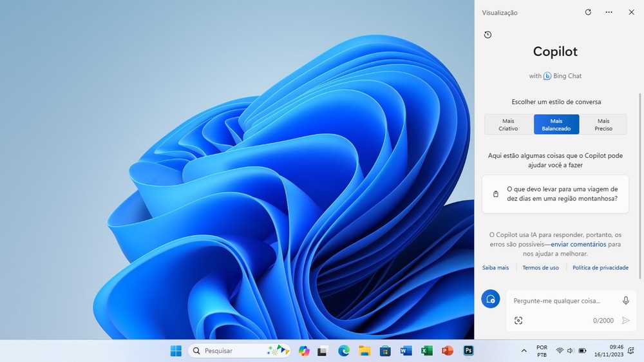Open the Termos de uso link
This screenshot has height=362, width=644.
click(540, 267)
